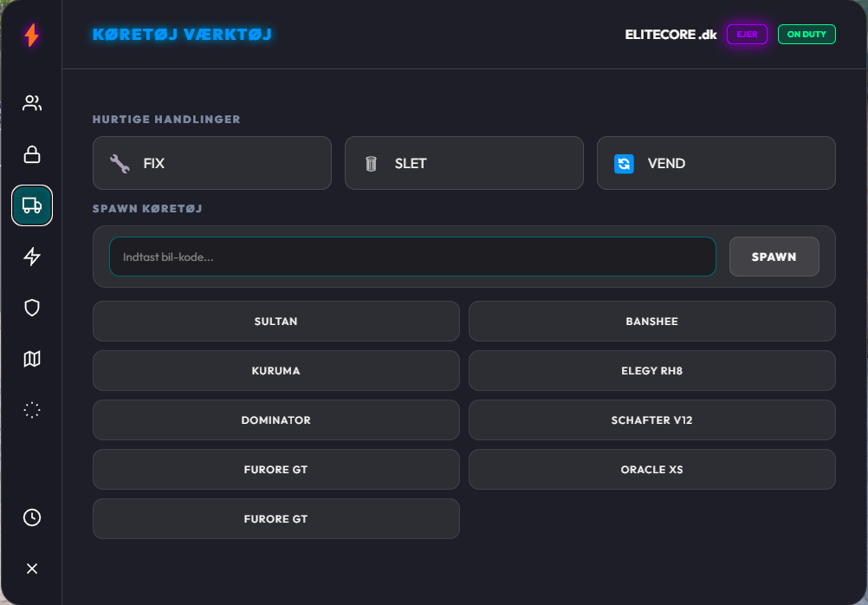Click the blue refresh icon on VEND

pos(624,164)
